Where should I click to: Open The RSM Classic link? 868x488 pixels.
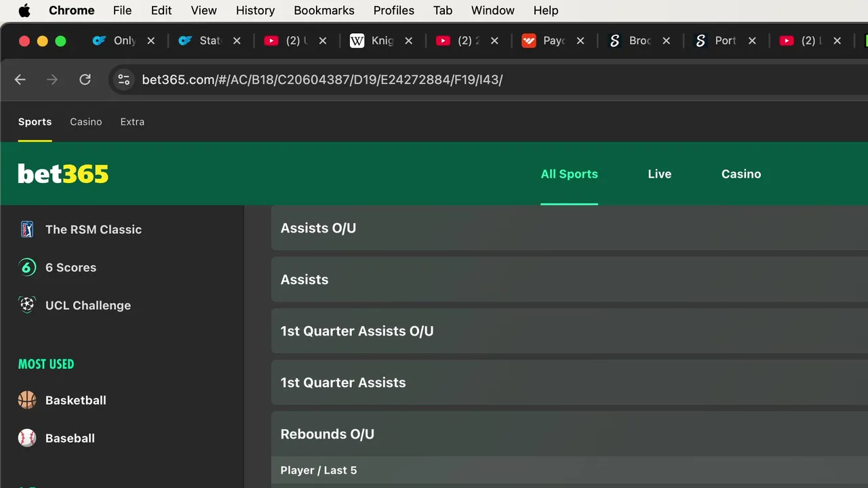pos(94,229)
